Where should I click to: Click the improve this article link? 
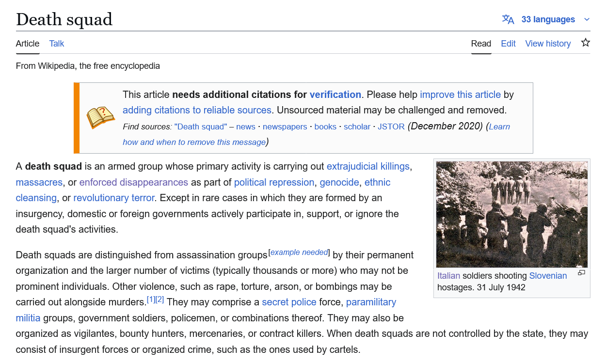point(460,95)
